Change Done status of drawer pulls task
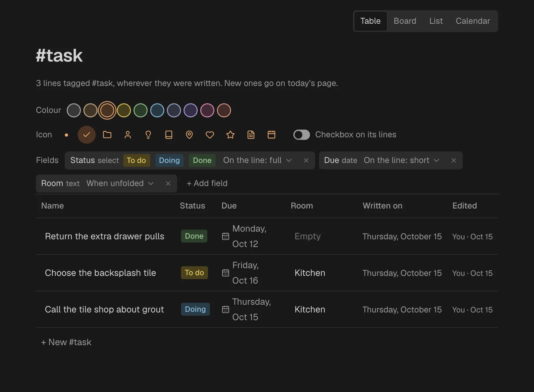 coord(194,236)
